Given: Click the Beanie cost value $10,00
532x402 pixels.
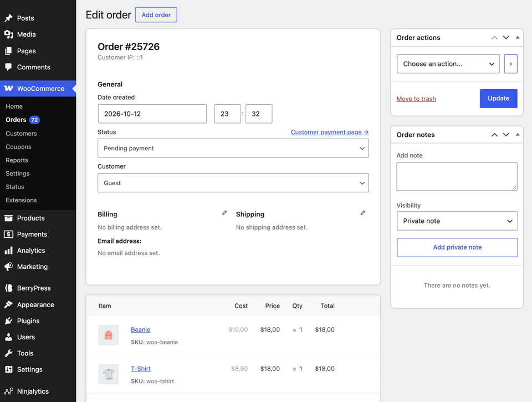Looking at the screenshot, I should pos(238,330).
